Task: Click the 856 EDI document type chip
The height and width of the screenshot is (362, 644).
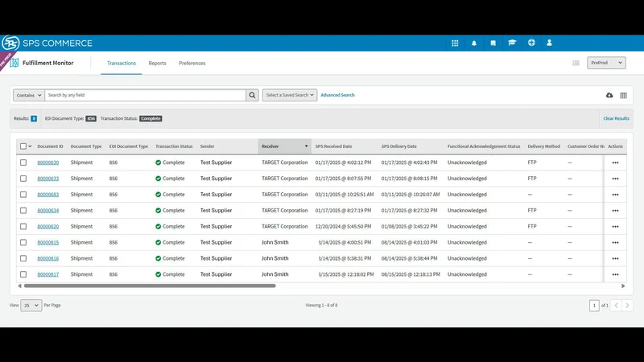Action: click(91, 118)
